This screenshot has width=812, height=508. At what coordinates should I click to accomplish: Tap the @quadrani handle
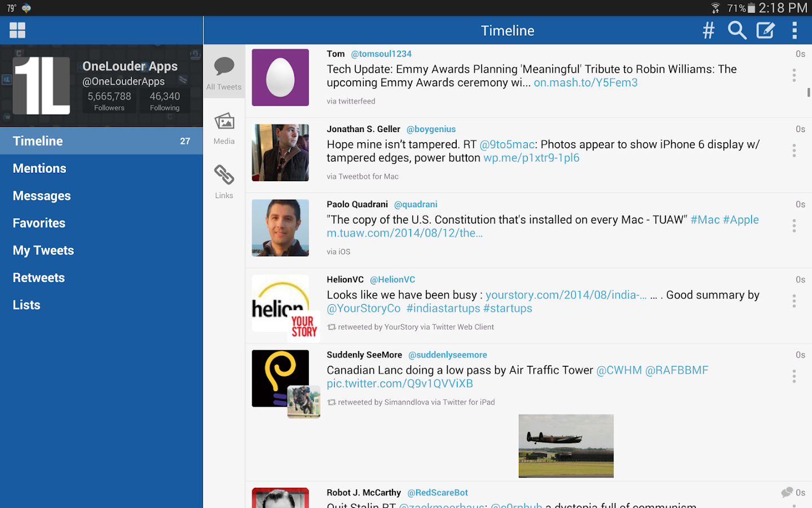[416, 204]
